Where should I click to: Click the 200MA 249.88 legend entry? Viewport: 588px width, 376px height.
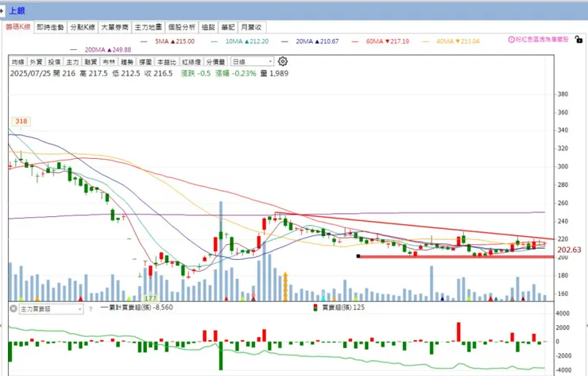tap(100, 49)
